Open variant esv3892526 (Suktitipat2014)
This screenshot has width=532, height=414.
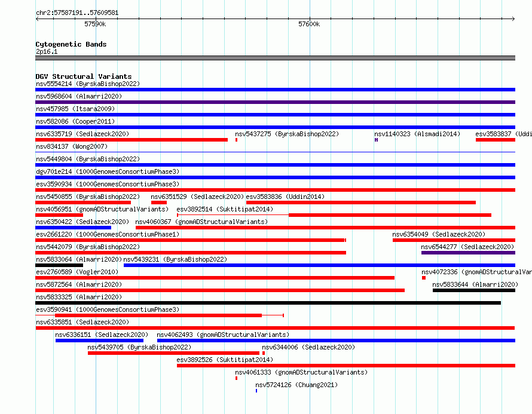pos(225,360)
